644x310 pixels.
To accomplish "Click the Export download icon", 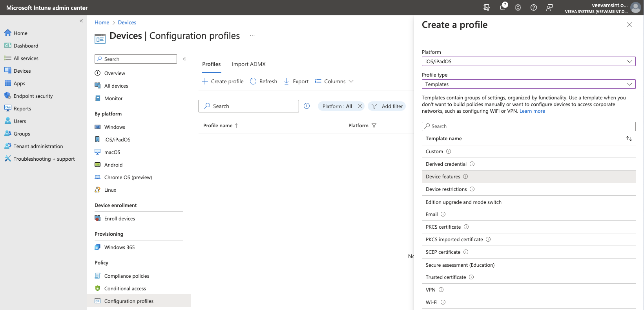I will coord(286,81).
